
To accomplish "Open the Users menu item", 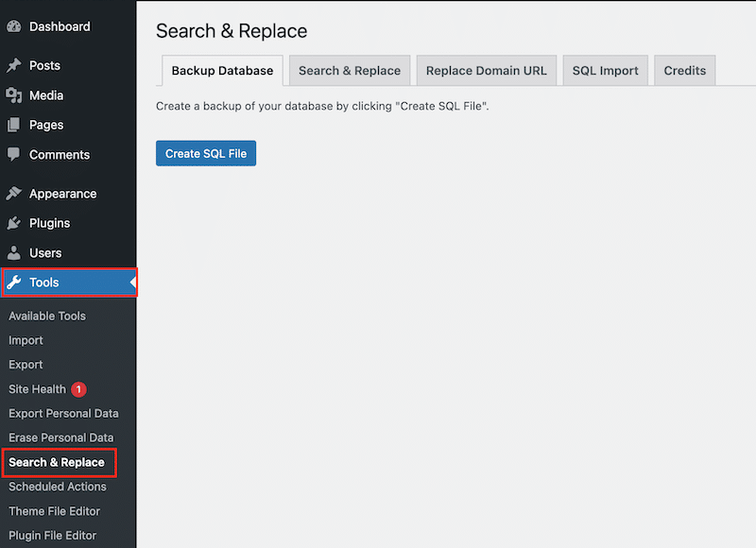I will 68,253.
